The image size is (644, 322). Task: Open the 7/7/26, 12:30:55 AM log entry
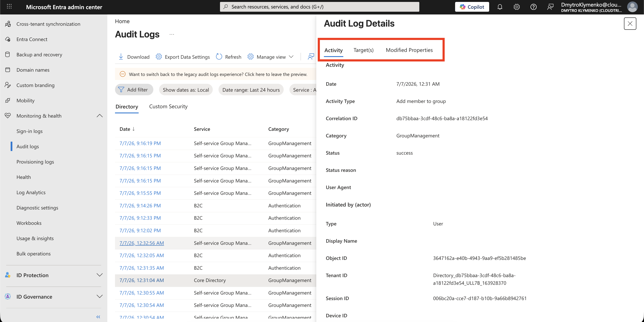tap(141, 293)
